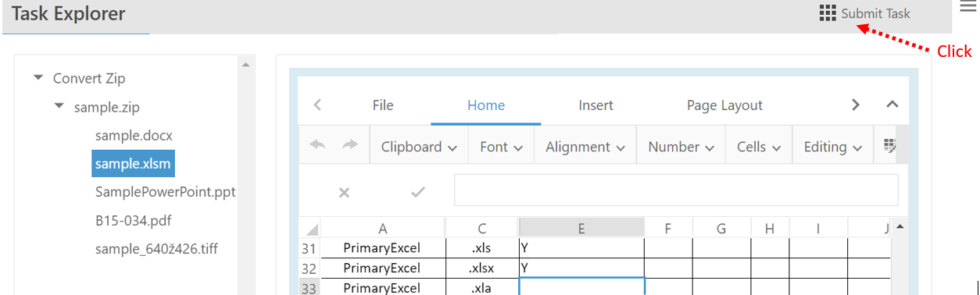Switch to the Home ribbon tab
This screenshot has width=980, height=295.
point(486,105)
